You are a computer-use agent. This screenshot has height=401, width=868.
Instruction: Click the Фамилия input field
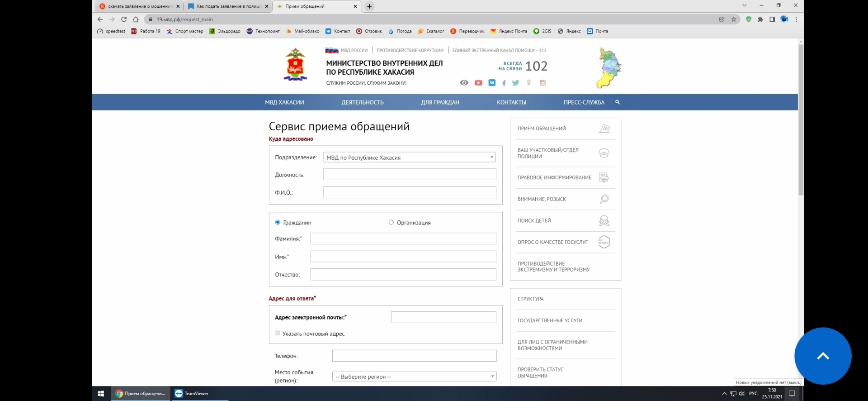tap(403, 239)
